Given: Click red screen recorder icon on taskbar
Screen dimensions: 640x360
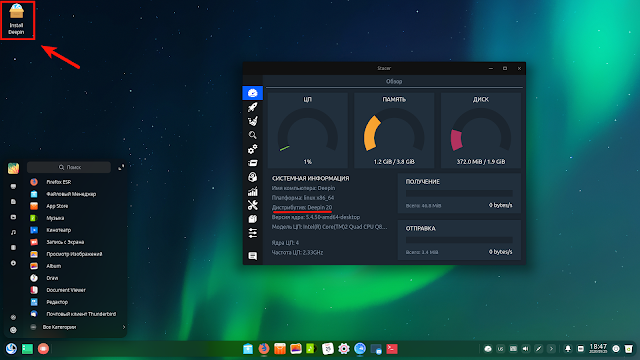Looking at the screenshot, I should click(x=43, y=349).
